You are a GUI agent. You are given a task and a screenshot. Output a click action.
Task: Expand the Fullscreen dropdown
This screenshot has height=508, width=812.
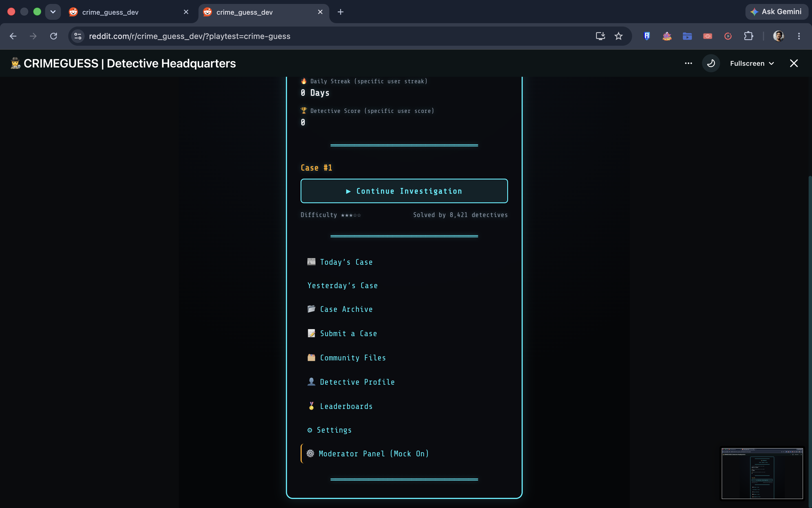pos(752,63)
